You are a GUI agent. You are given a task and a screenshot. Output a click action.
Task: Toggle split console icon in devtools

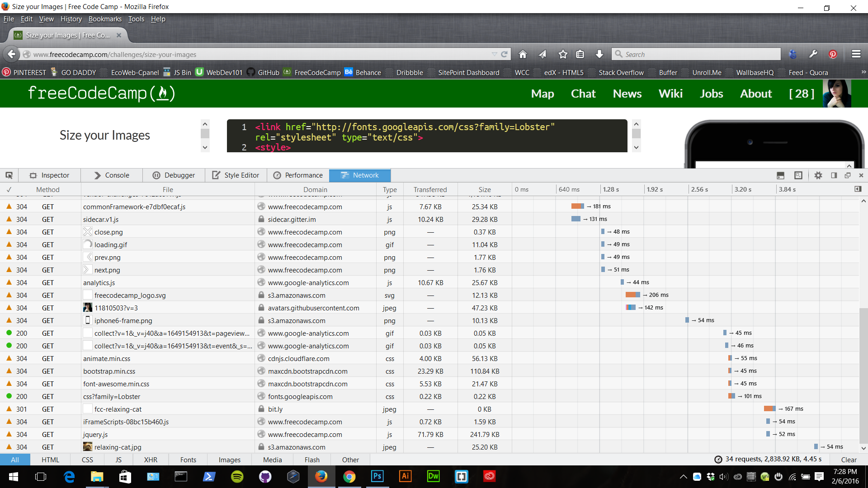(780, 175)
